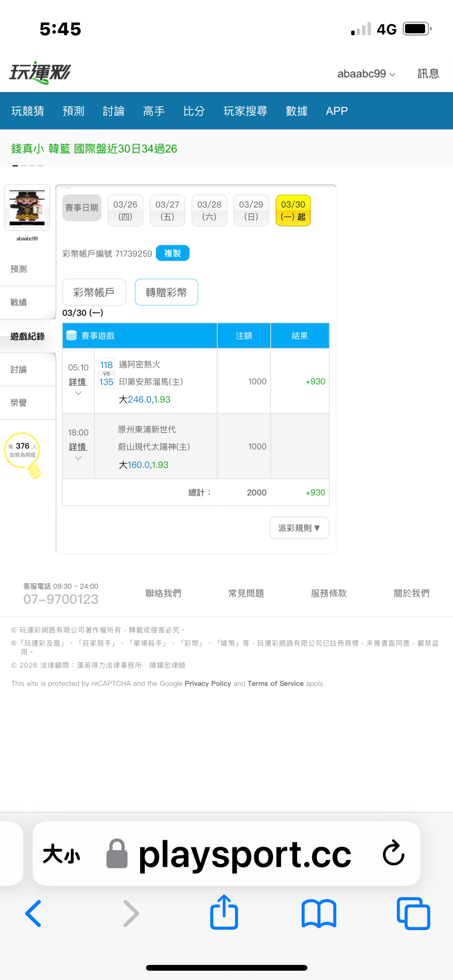The height and width of the screenshot is (980, 453).
Task: Expand the 派彩規則 dropdown
Action: [299, 528]
